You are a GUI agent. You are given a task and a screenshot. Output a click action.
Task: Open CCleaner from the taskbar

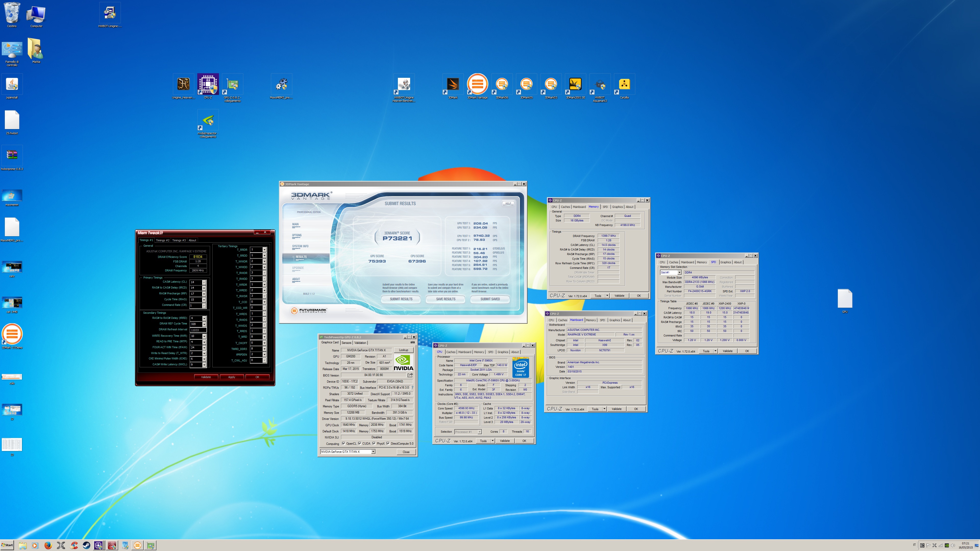[74, 545]
